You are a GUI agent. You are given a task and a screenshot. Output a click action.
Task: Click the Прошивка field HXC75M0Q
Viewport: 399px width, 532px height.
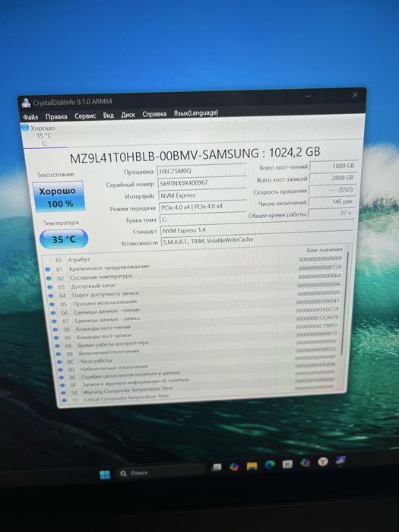pos(201,170)
